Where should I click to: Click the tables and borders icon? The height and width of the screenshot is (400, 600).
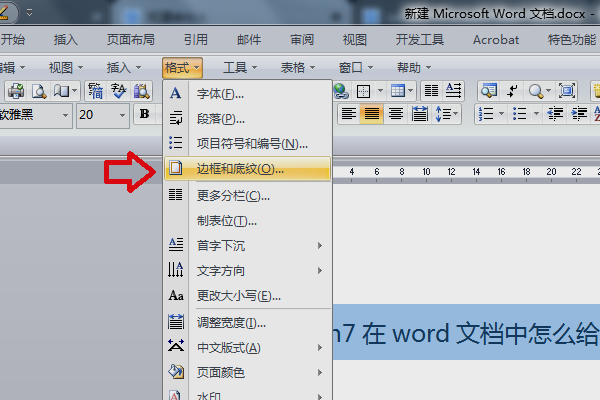click(x=363, y=91)
